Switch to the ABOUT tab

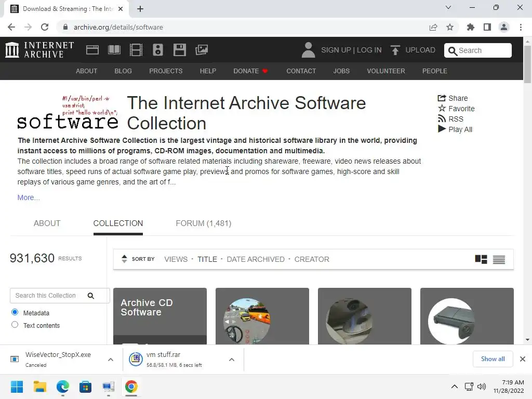(x=47, y=223)
